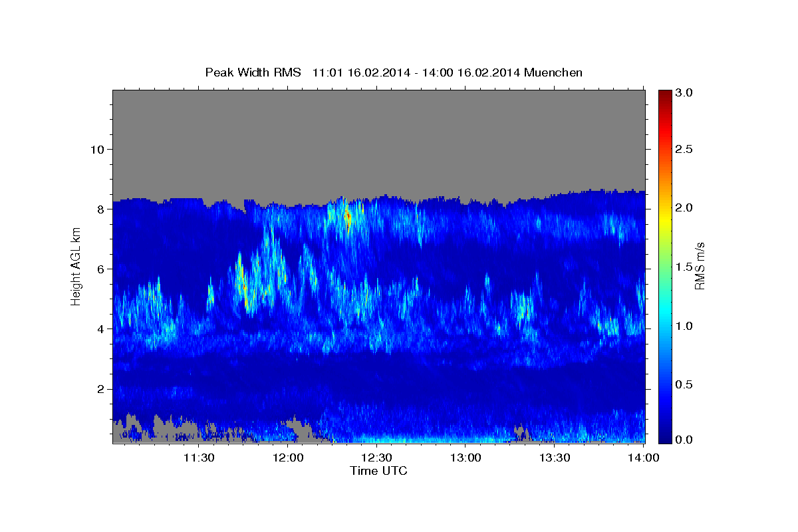Click the colorbar value 0.0
Screen dimensions: 798x532
tap(684, 440)
